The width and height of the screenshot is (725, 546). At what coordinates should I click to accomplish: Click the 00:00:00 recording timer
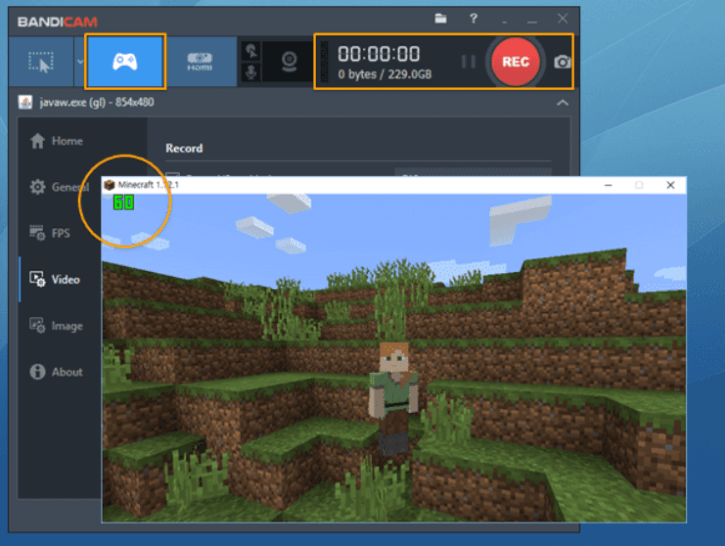point(379,54)
